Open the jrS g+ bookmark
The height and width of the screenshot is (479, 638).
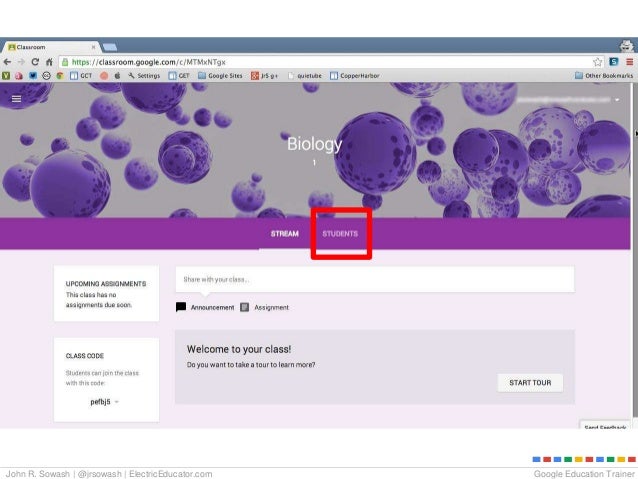[264, 76]
